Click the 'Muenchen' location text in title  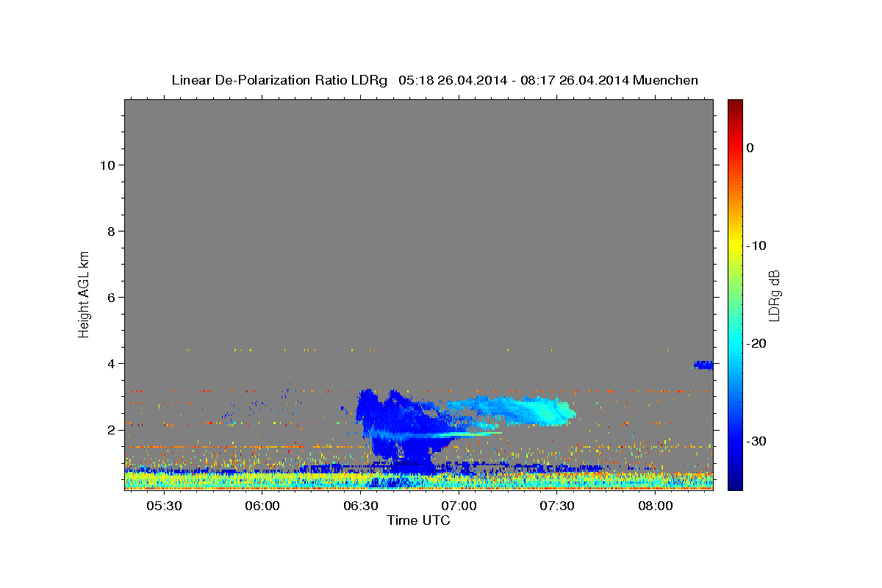(666, 80)
